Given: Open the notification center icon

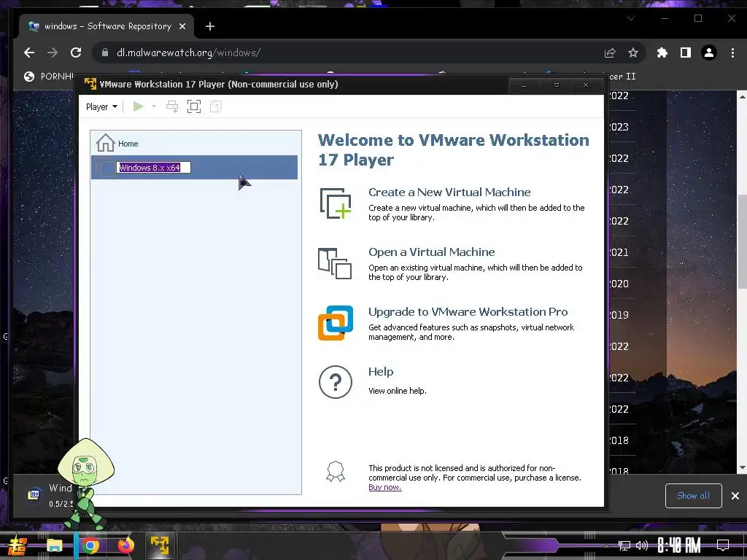Looking at the screenshot, I should [x=723, y=545].
